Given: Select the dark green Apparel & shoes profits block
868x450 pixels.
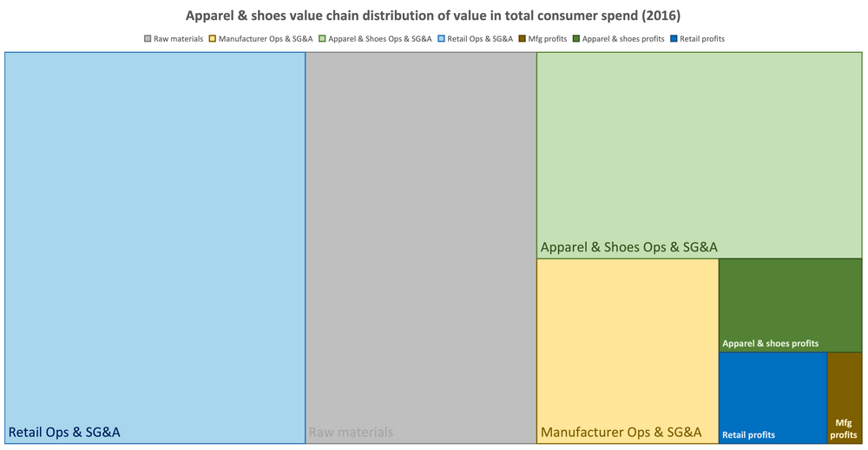Looking at the screenshot, I should click(791, 305).
